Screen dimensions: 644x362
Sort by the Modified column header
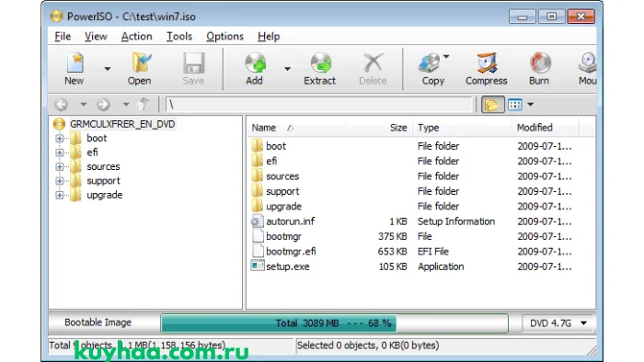click(546, 128)
